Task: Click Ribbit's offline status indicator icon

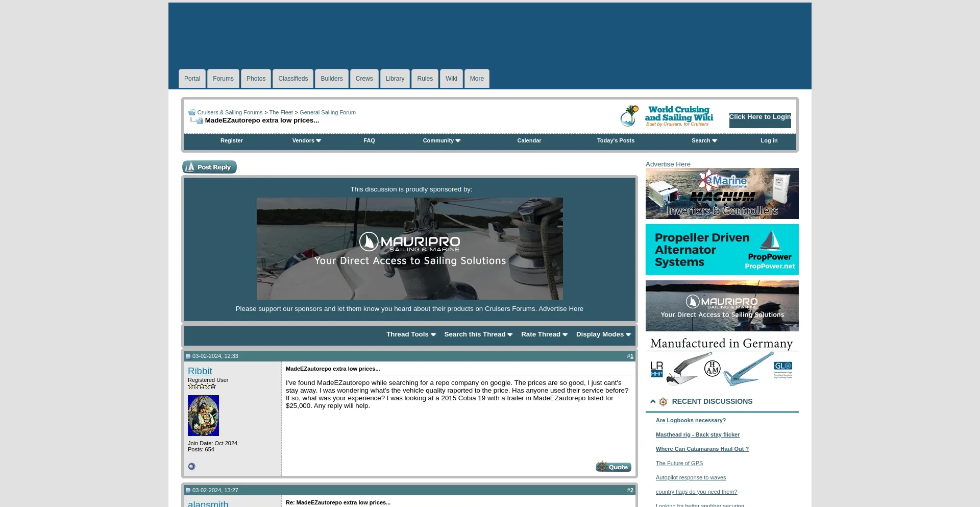Action: (x=191, y=466)
